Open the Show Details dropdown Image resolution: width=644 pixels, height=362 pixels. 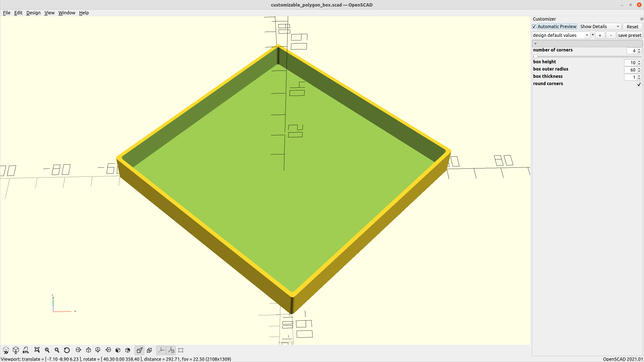tap(600, 26)
